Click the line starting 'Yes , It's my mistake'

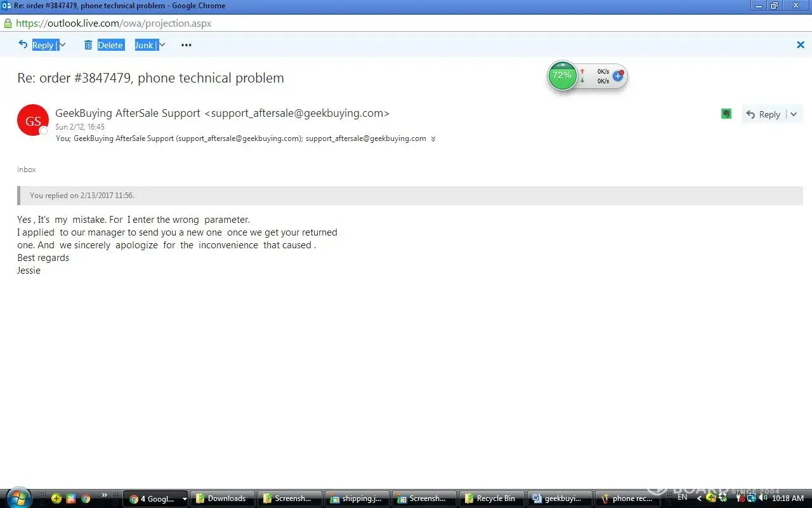click(x=134, y=220)
